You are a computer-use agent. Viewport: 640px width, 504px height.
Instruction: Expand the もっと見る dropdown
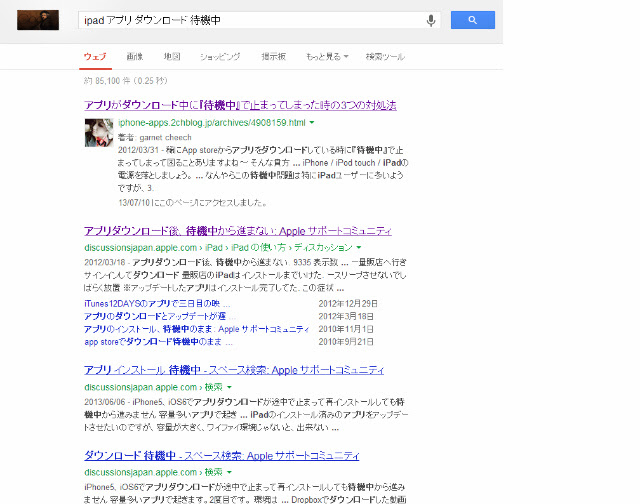[327, 57]
